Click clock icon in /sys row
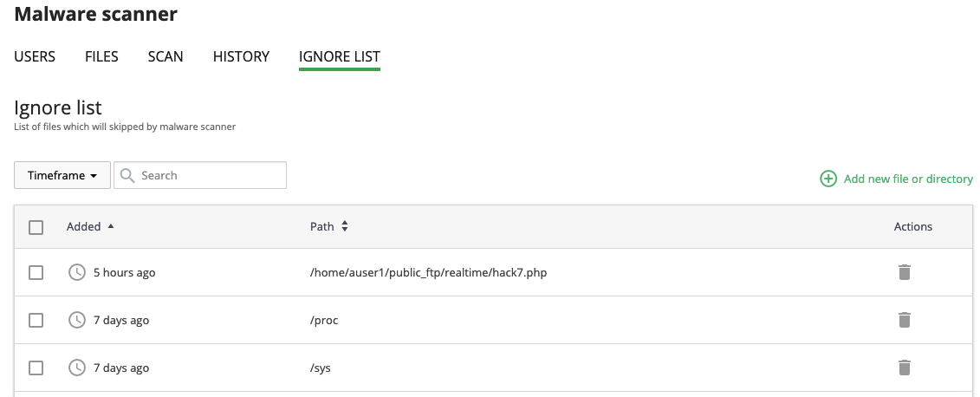980x397 pixels. pos(77,368)
